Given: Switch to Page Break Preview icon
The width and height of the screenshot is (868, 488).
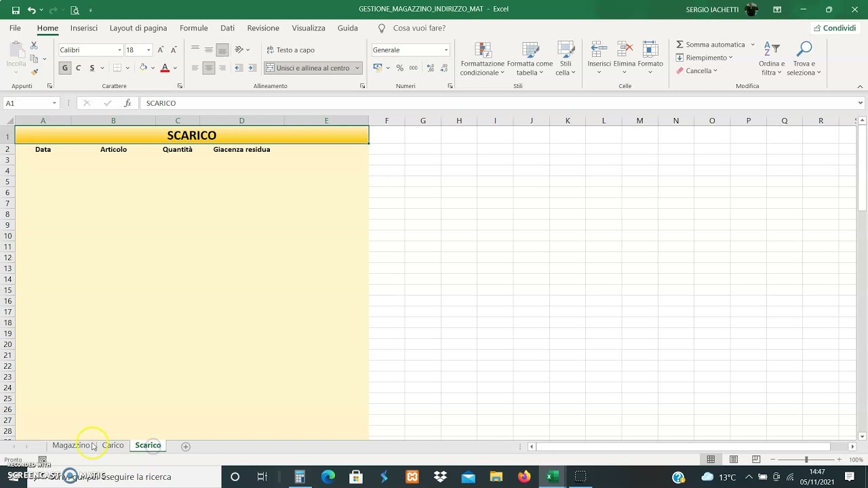Looking at the screenshot, I should pyautogui.click(x=756, y=460).
